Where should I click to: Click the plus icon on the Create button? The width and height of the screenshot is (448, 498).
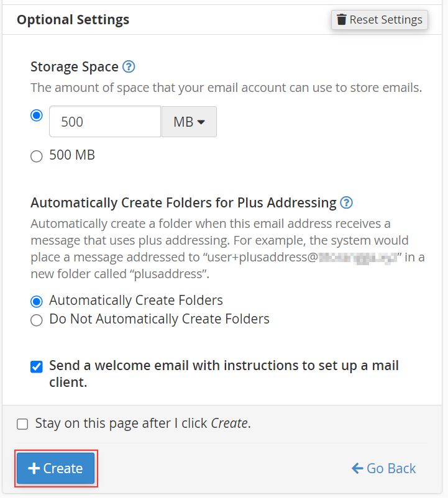click(34, 468)
